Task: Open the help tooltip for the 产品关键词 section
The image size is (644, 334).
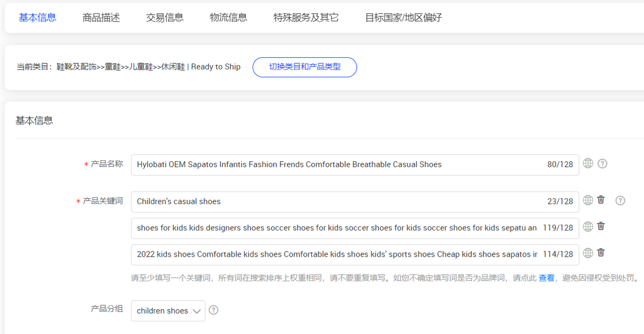Action: (620, 200)
